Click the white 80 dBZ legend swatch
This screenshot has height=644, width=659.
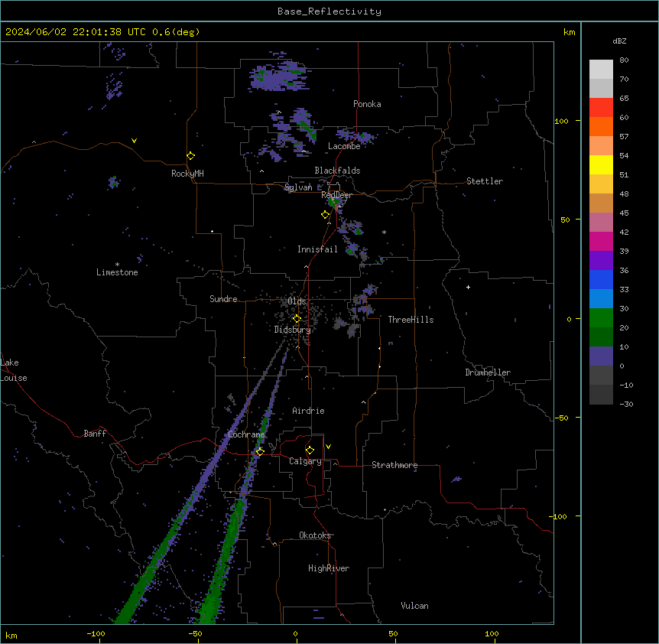click(x=601, y=70)
